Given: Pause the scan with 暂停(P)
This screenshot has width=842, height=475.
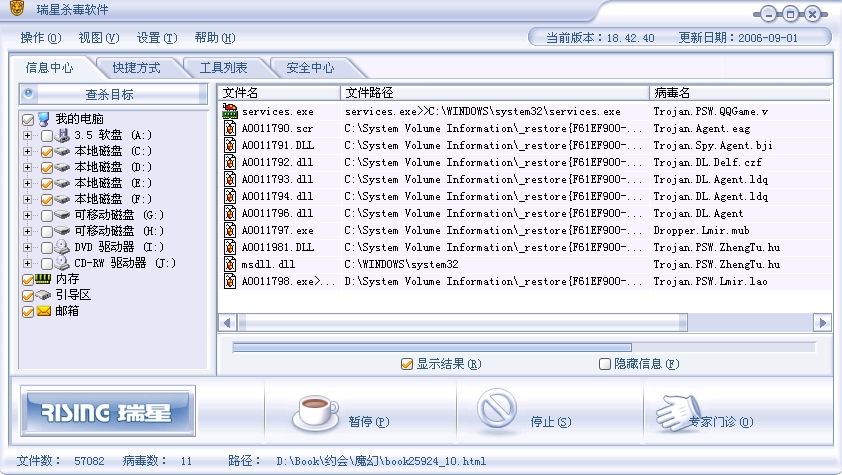Looking at the screenshot, I should [344, 413].
